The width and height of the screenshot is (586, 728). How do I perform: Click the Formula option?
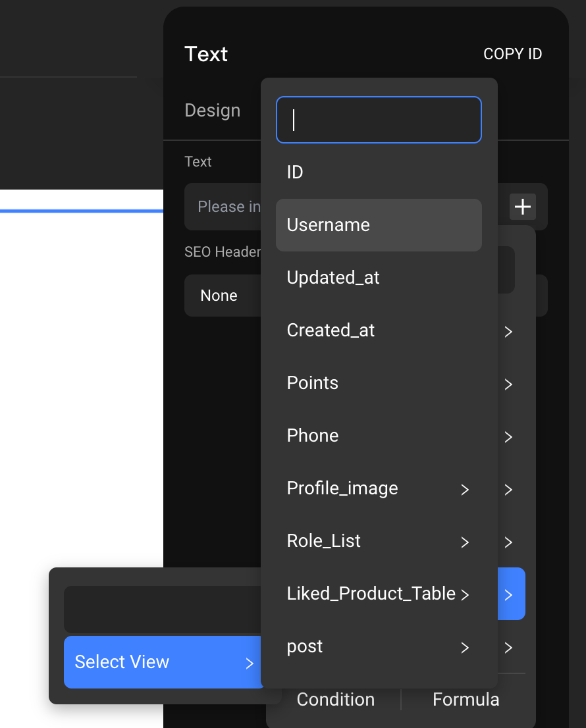coord(466,699)
